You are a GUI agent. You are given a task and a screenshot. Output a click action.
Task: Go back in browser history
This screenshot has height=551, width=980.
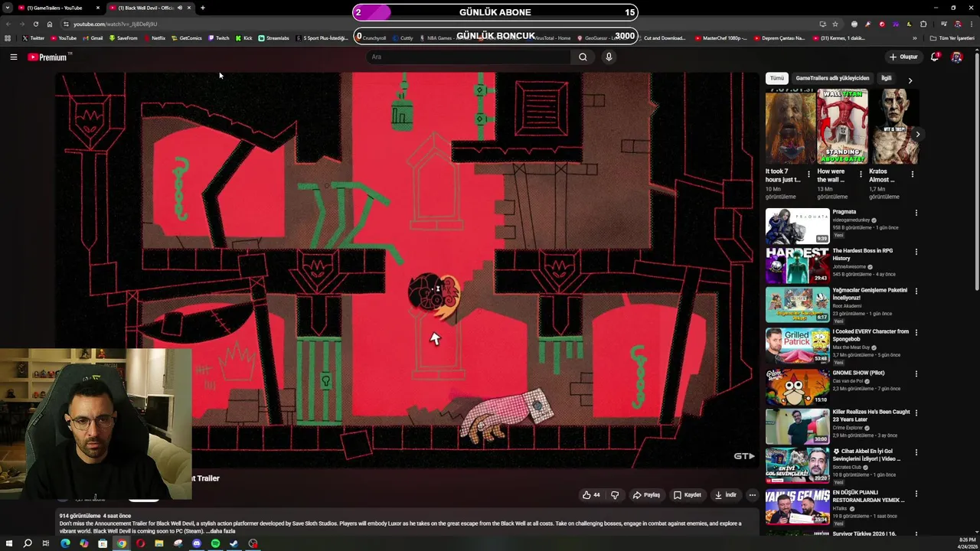coord(8,24)
